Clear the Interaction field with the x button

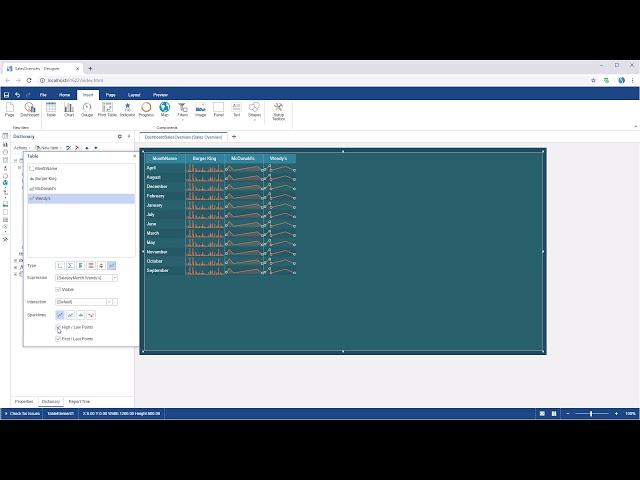pos(109,302)
